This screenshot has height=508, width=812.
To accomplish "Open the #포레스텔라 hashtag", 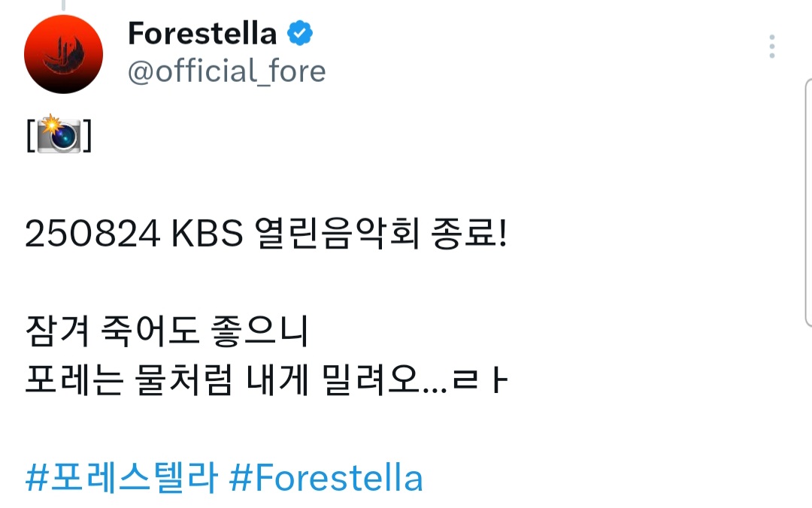I will click(x=122, y=478).
